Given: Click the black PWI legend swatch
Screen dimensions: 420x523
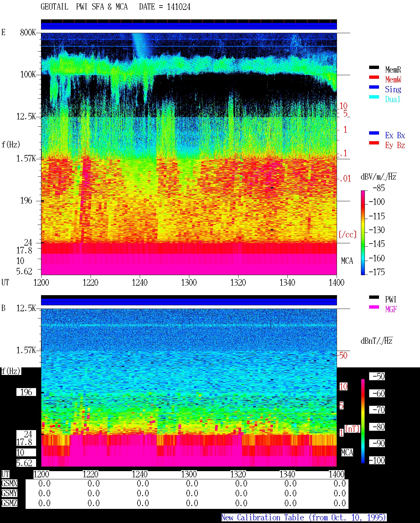Looking at the screenshot, I should pyautogui.click(x=374, y=297).
